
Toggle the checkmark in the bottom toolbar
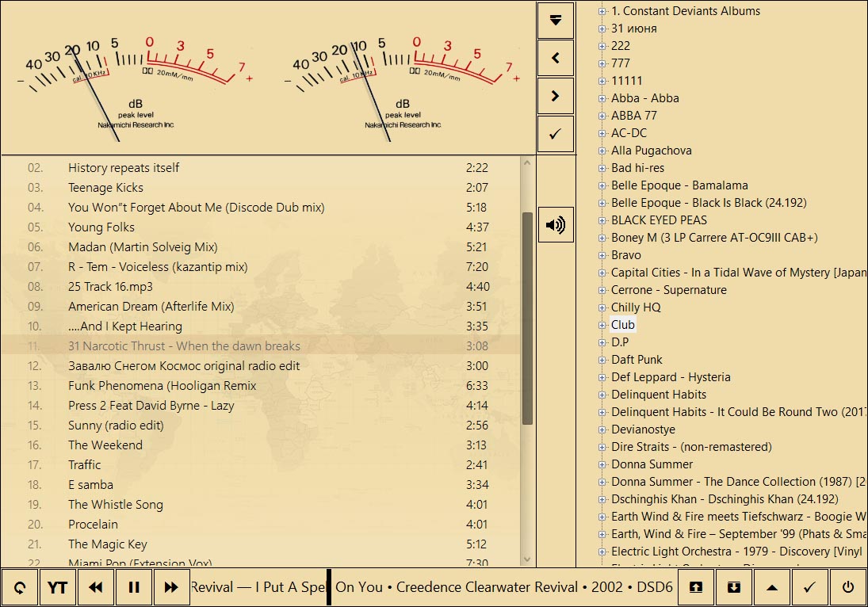tap(809, 587)
